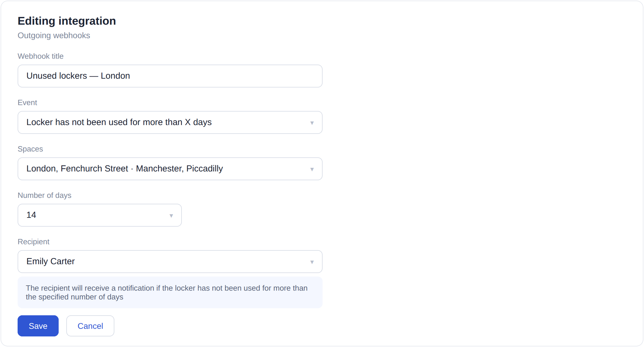Click the Emily Carter recipient value

pos(50,261)
